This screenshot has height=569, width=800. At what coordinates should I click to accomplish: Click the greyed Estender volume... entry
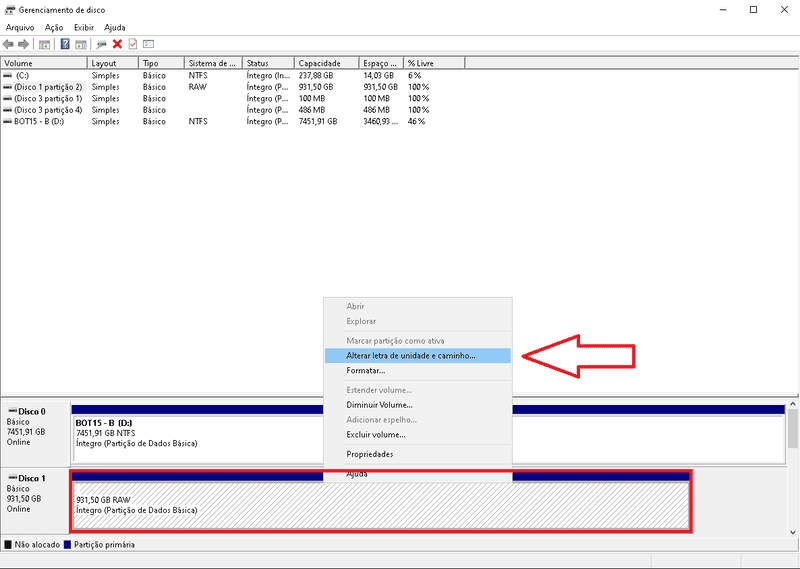(x=417, y=390)
